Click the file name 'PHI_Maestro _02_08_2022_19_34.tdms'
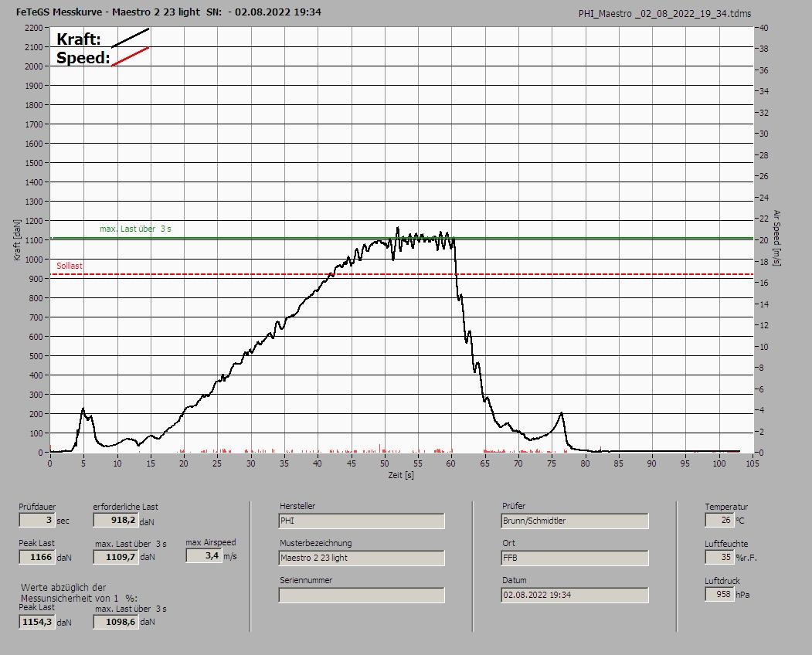 [664, 14]
